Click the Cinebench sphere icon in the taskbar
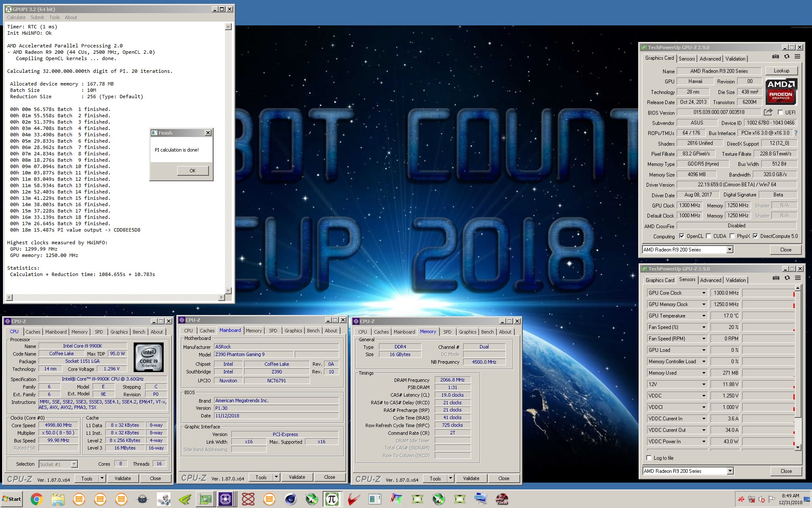Screen dimensions: 812x508 coord(291,500)
